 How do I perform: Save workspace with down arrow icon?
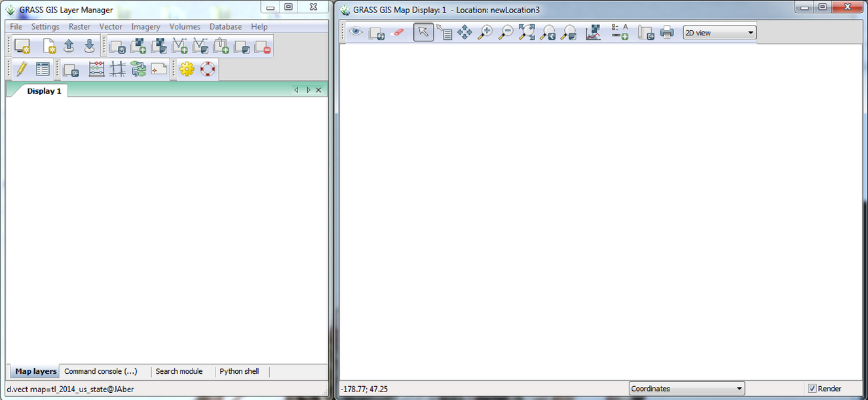click(90, 46)
